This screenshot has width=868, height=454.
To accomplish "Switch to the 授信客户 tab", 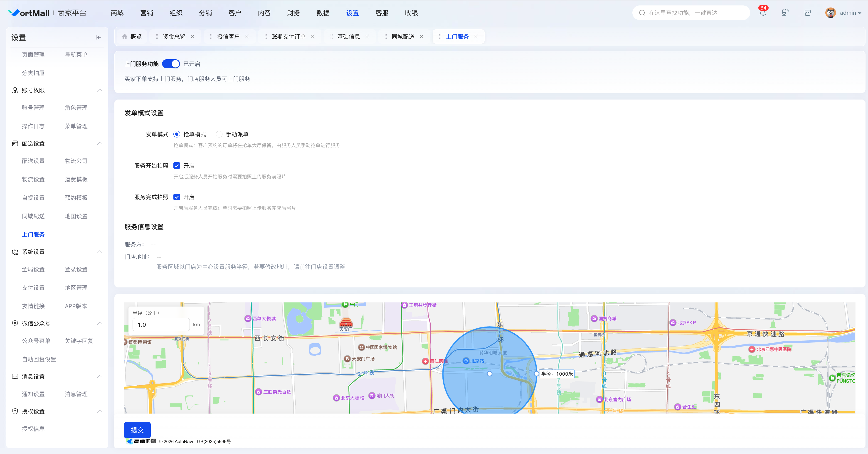I will coord(228,36).
